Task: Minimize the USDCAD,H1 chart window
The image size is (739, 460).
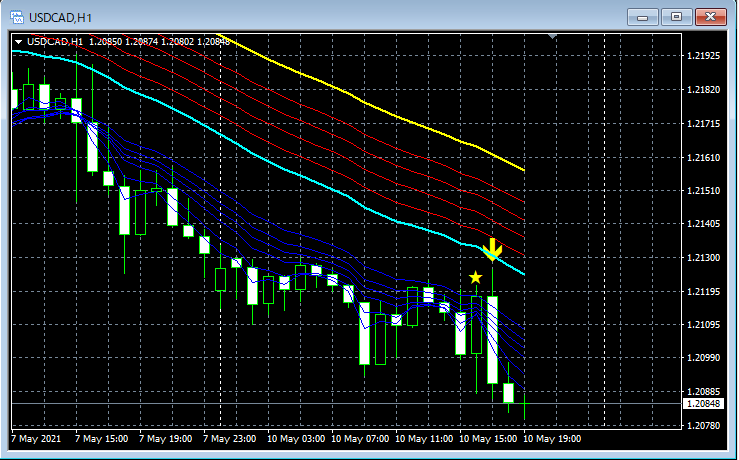Action: click(642, 17)
